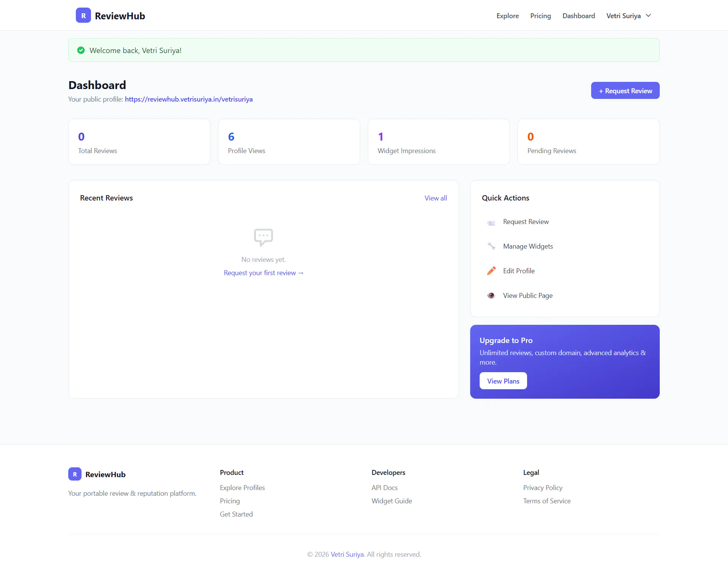Click the View Plans button
728x581 pixels.
[x=503, y=381]
